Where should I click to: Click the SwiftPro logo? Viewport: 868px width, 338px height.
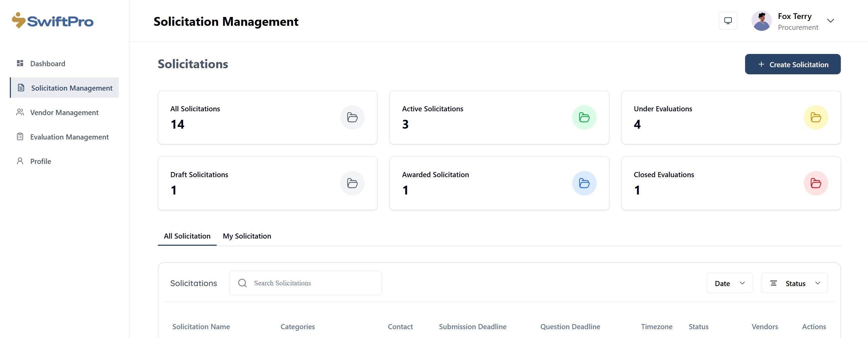53,21
